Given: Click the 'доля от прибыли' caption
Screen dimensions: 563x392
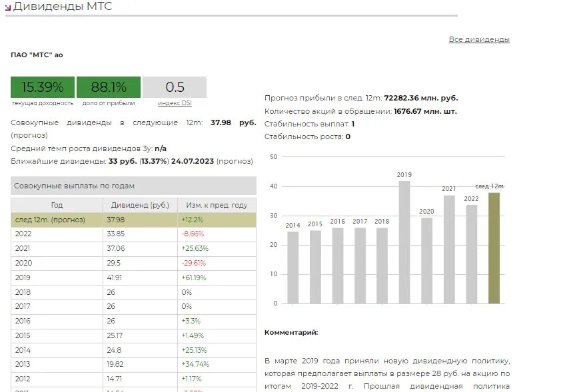Looking at the screenshot, I should [109, 103].
